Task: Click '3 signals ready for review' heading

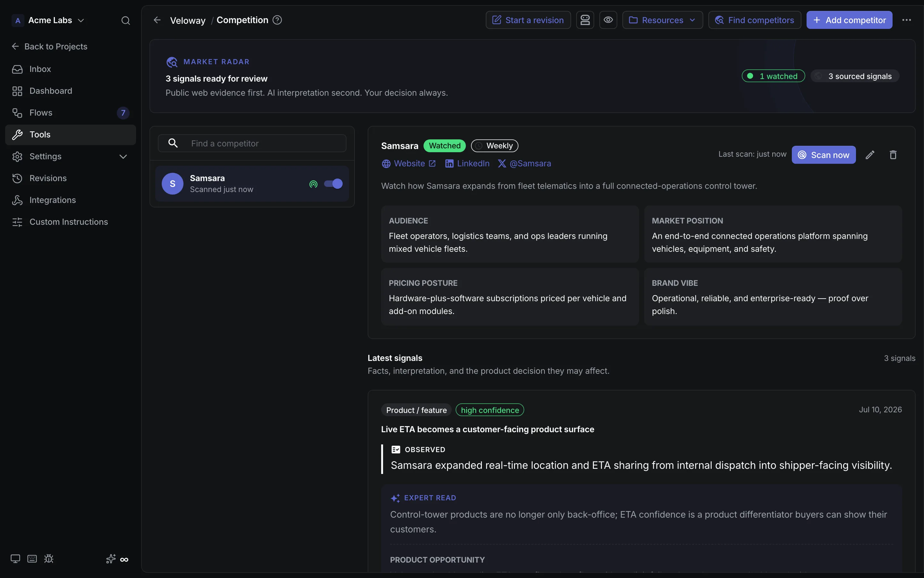Action: (217, 79)
